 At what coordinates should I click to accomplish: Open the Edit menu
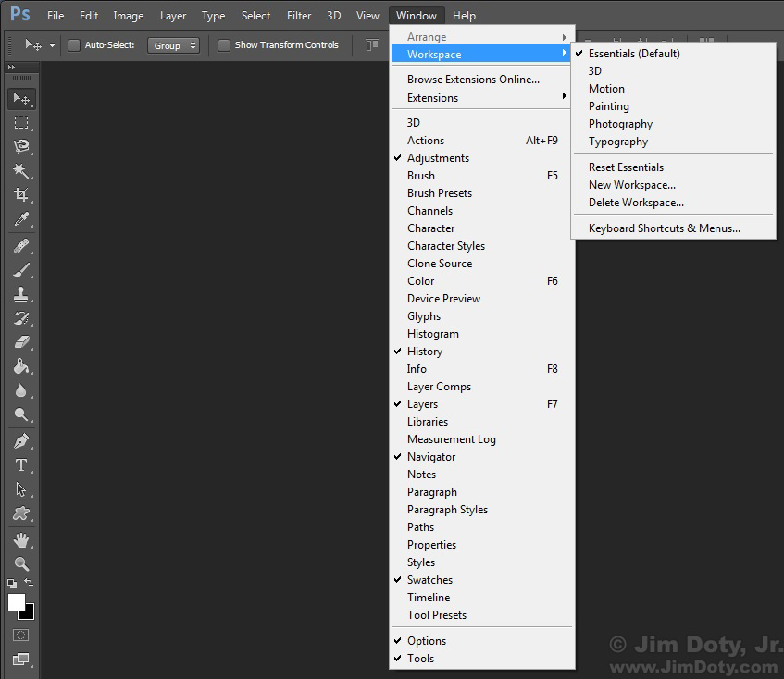(x=89, y=16)
